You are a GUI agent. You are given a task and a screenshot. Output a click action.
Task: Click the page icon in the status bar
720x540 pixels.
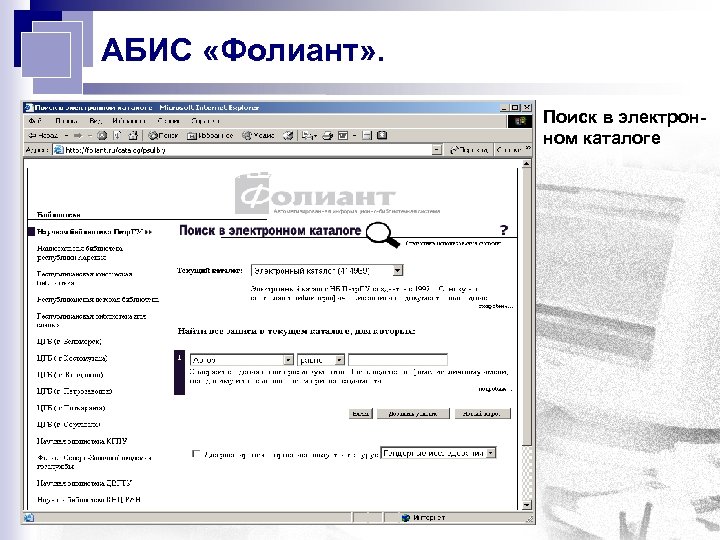click(29, 518)
